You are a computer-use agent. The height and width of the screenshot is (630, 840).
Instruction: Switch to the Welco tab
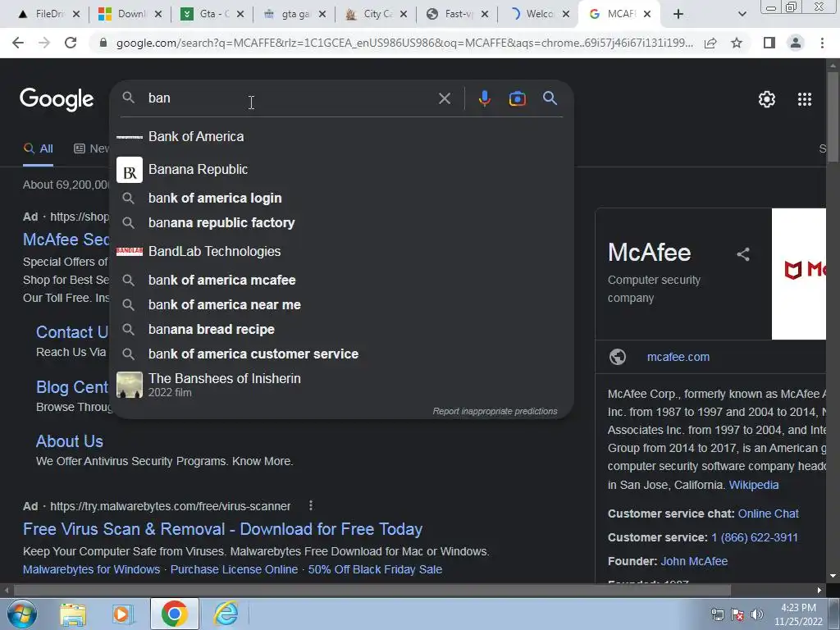[539, 14]
